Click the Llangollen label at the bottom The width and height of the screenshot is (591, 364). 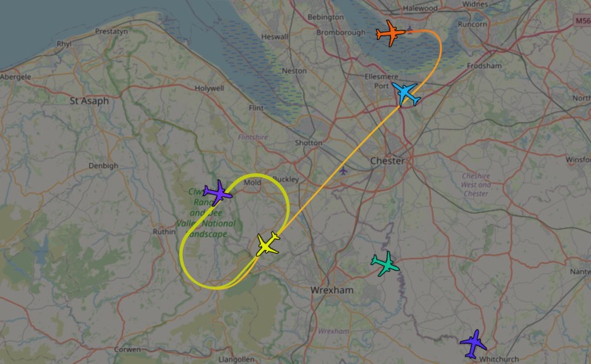[x=236, y=360]
